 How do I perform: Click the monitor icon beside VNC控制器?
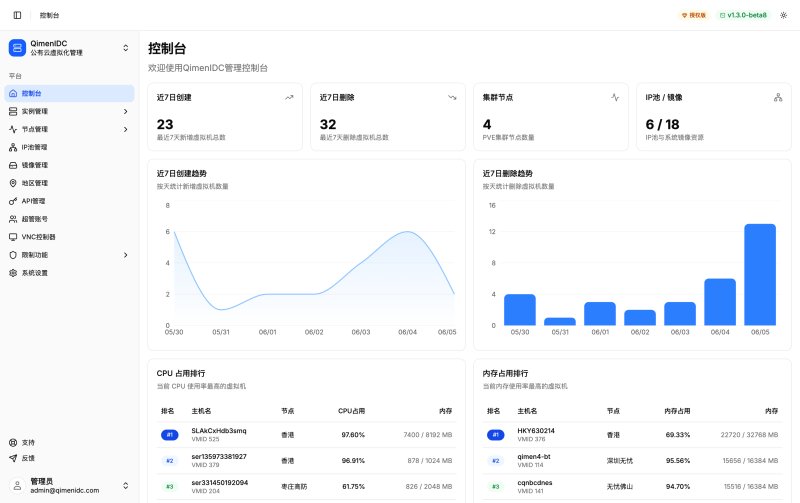tap(13, 237)
